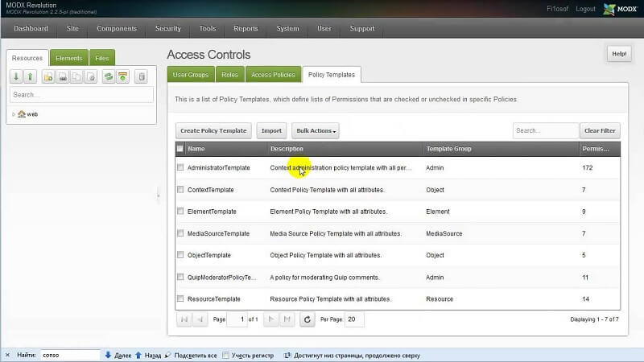Click the Per Page number field

coord(354,319)
